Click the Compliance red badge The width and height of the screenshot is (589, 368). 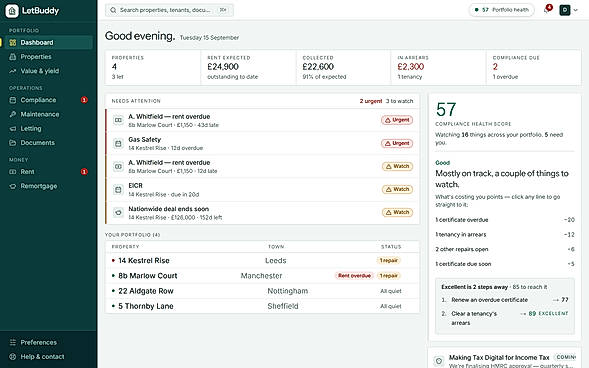point(84,100)
